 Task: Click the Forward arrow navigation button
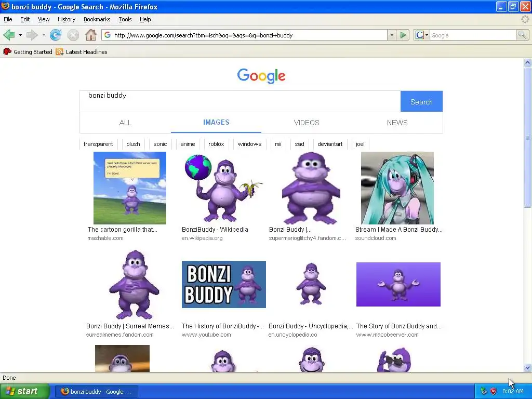pos(32,35)
